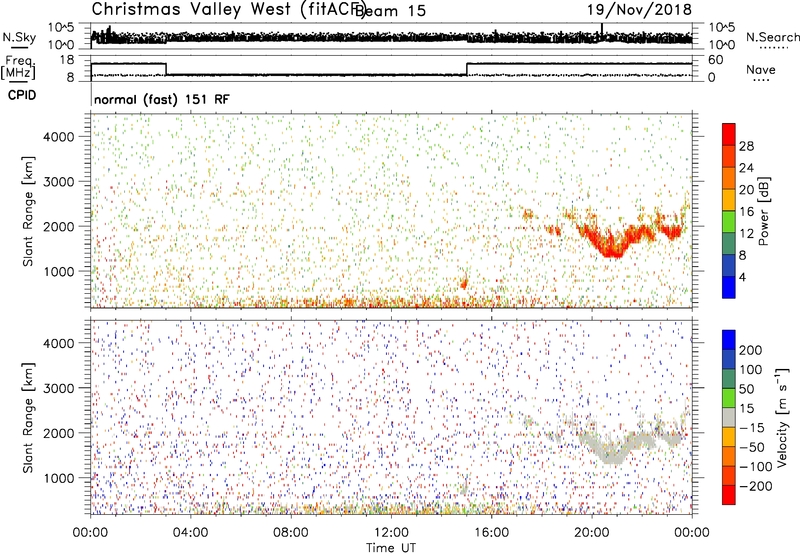Click the blue top of the velocity color bar
The image size is (800, 554).
[729, 340]
